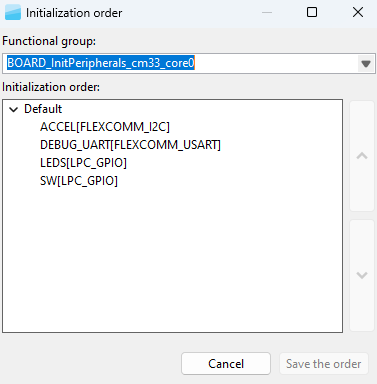Click the Initialization order list label
377x384 pixels.
[51, 87]
